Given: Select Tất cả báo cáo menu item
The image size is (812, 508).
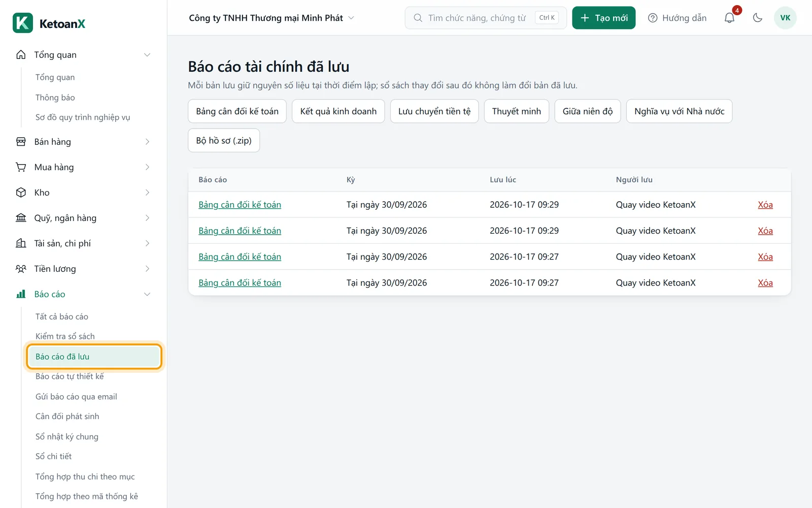Looking at the screenshot, I should pos(62,316).
